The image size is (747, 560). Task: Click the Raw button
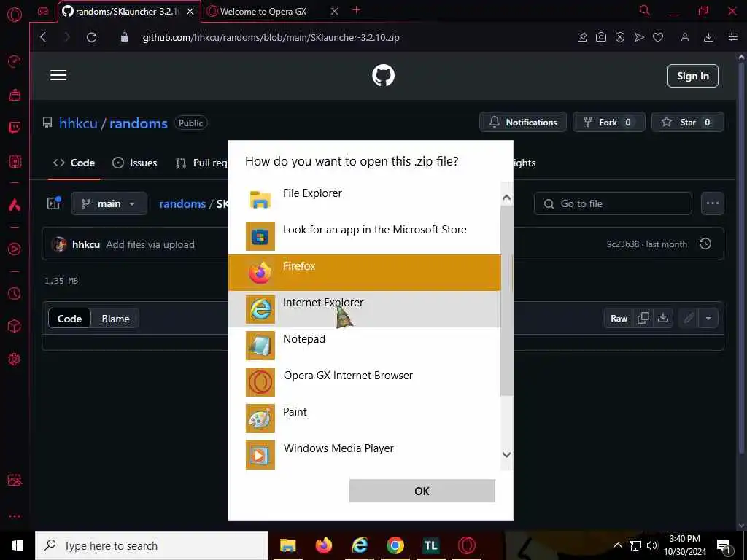click(x=619, y=318)
